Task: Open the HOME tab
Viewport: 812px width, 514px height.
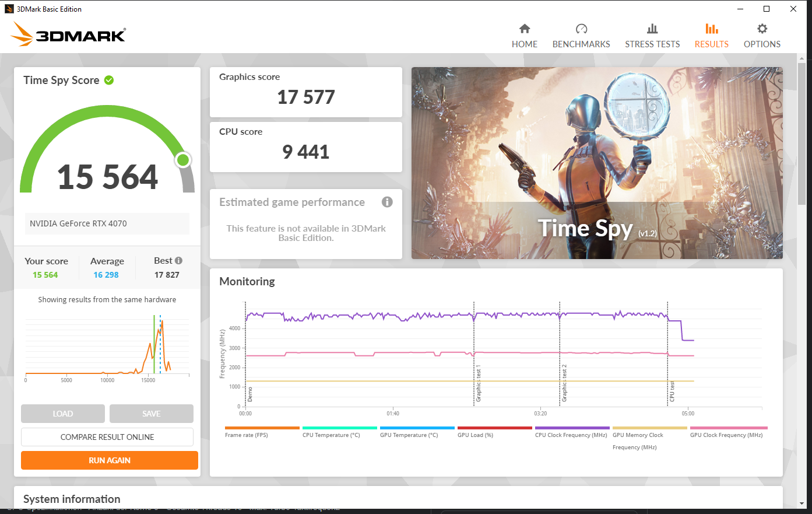Action: pos(525,36)
